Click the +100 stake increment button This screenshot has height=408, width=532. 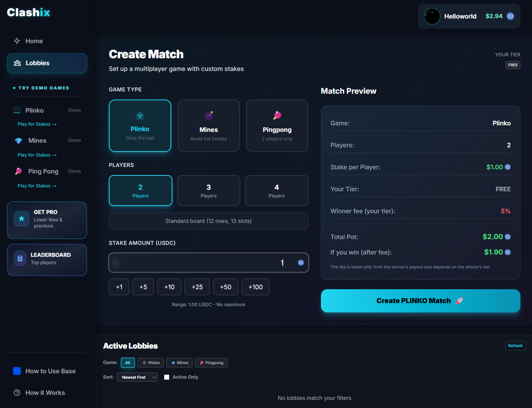(x=255, y=287)
